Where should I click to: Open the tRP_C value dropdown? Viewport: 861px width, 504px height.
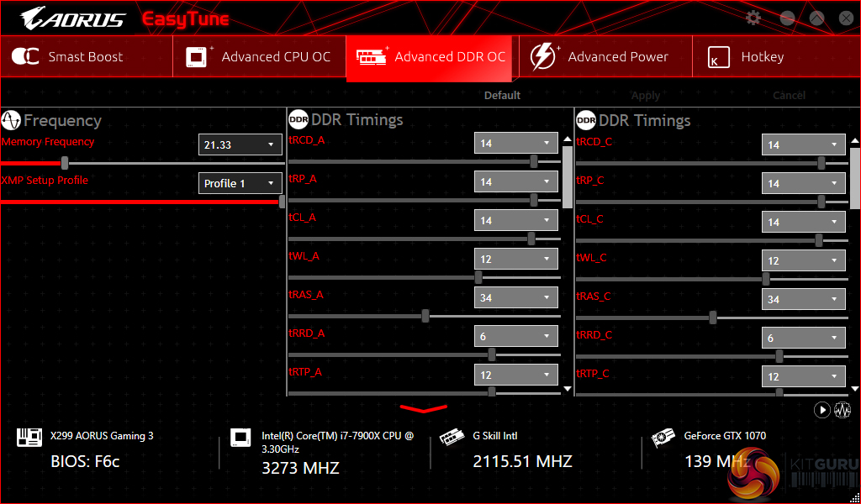pos(803,183)
